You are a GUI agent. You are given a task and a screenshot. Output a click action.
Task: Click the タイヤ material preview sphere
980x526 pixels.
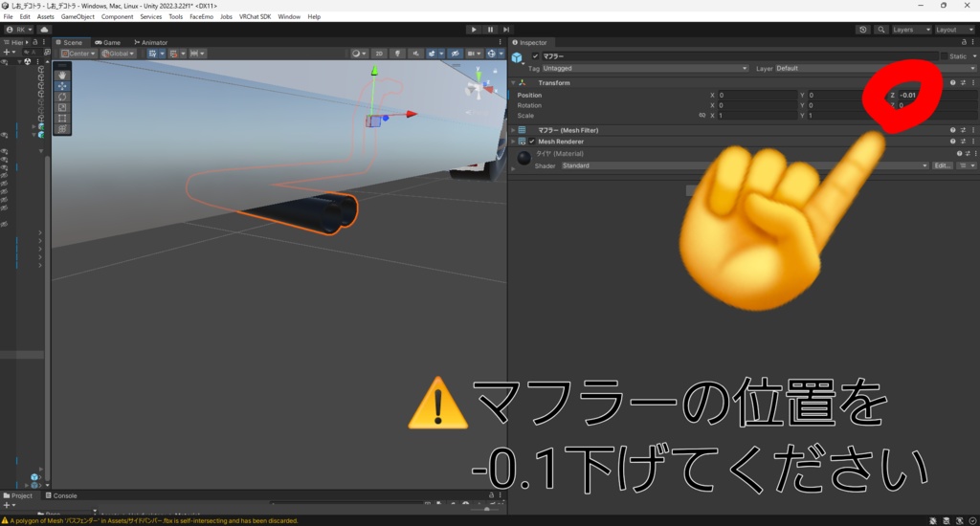(523, 159)
